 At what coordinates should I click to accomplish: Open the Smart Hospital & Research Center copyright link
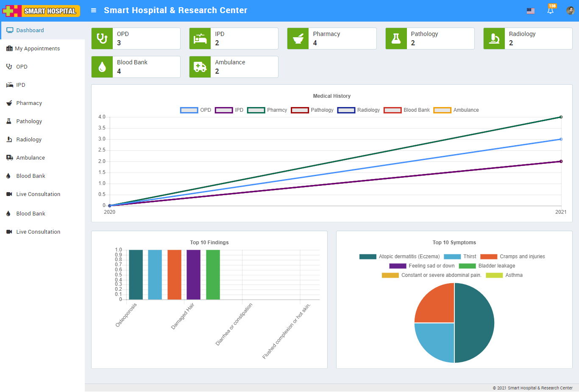pyautogui.click(x=540, y=387)
